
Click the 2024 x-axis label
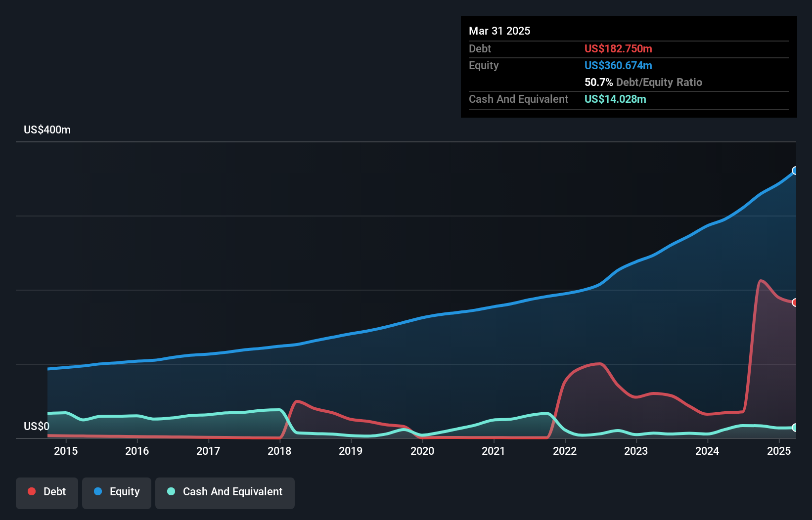pyautogui.click(x=707, y=451)
